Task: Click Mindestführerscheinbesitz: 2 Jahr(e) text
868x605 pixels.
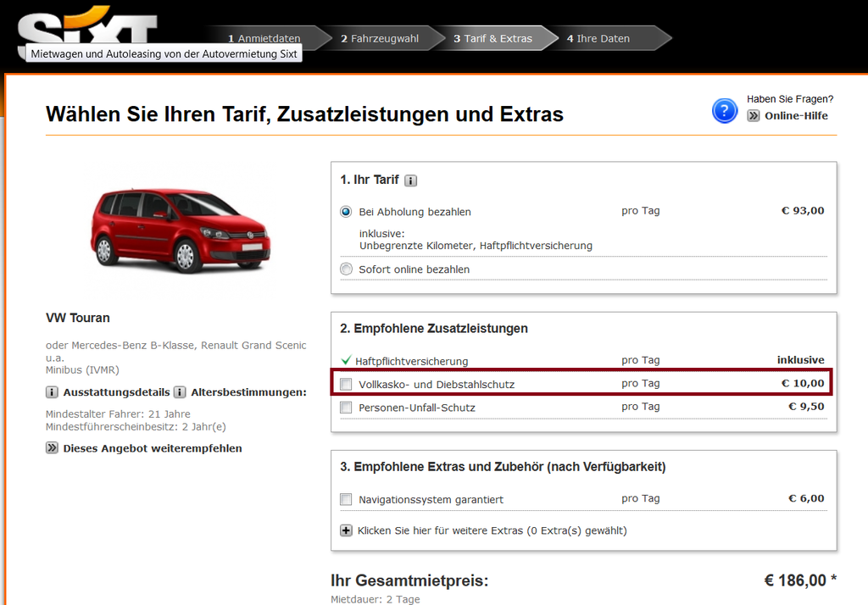Action: (136, 427)
